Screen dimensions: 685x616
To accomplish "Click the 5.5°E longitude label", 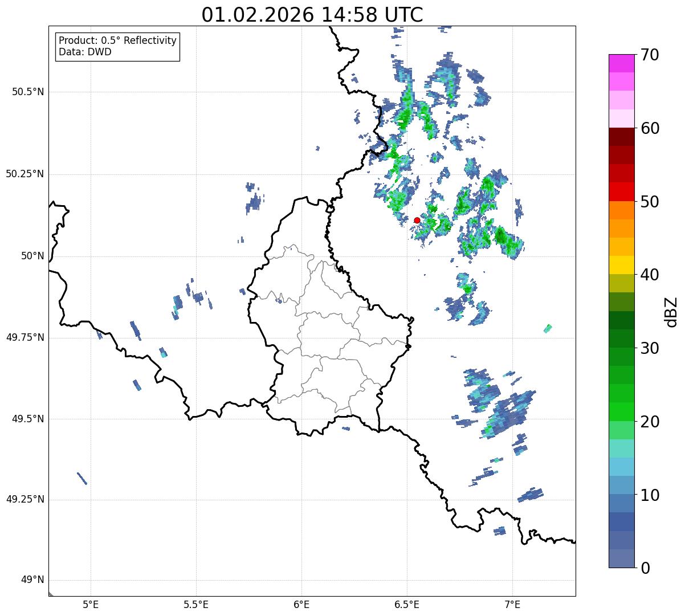I will [196, 604].
